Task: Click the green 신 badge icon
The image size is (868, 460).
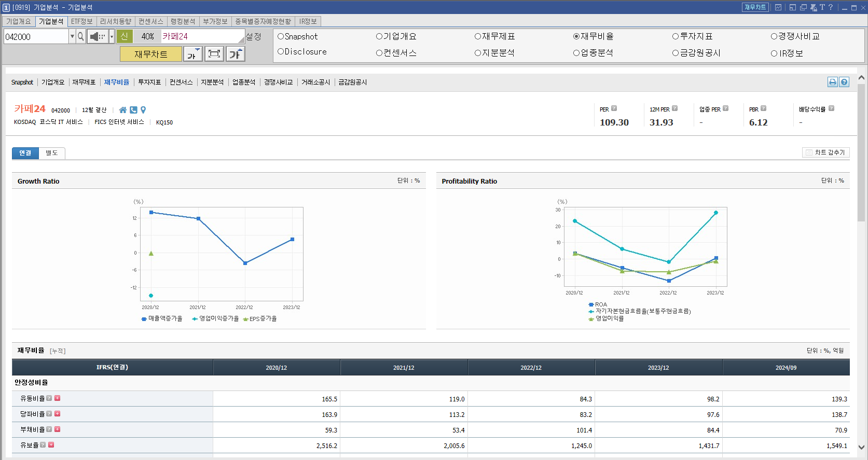Action: click(125, 36)
